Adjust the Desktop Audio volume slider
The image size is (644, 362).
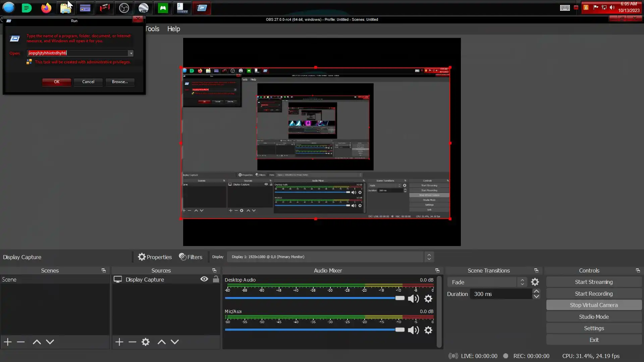[x=399, y=298]
